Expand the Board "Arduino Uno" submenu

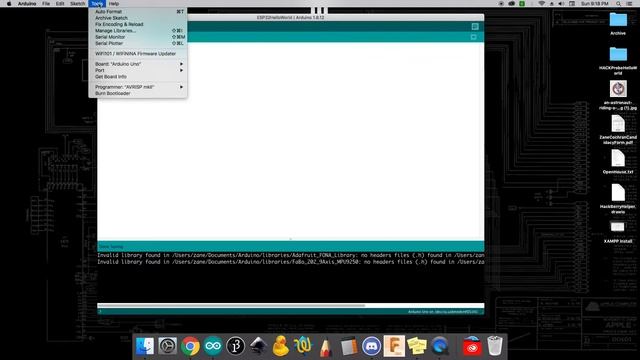point(138,64)
